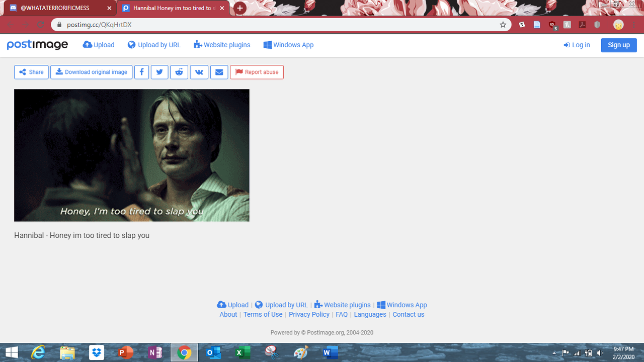
Task: Click the Sign up button
Action: [619, 45]
